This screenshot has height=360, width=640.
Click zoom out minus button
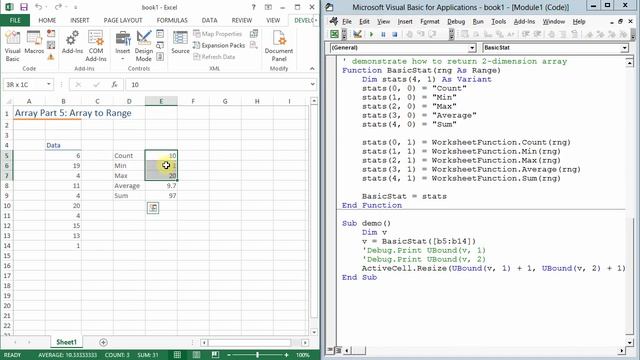click(x=229, y=355)
